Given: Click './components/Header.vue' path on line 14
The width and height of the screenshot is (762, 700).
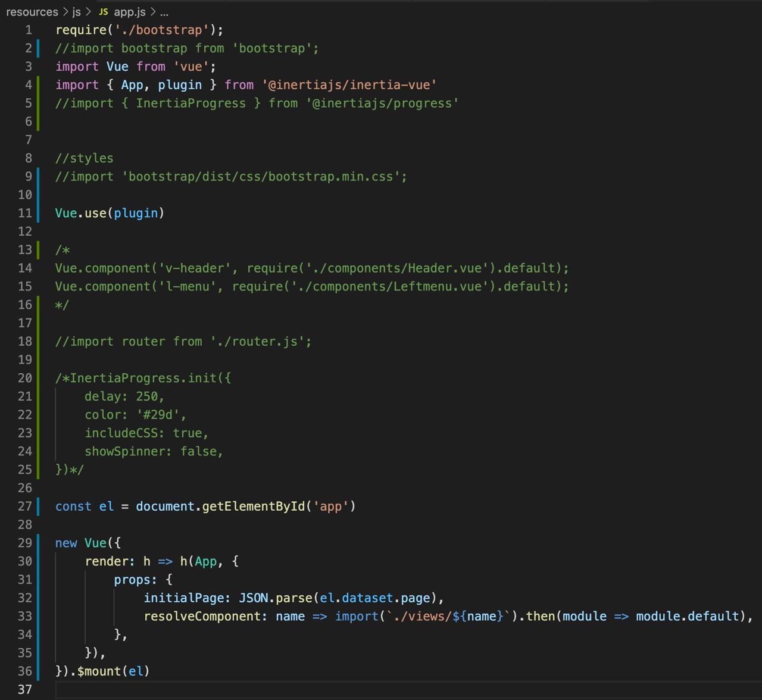Looking at the screenshot, I should tap(397, 268).
